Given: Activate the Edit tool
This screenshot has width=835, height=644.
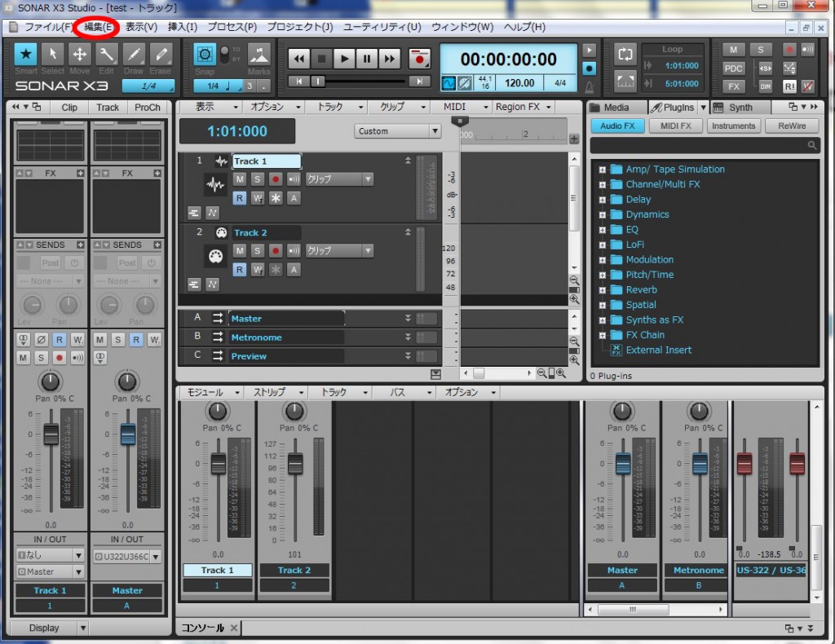Looking at the screenshot, I should click(107, 55).
